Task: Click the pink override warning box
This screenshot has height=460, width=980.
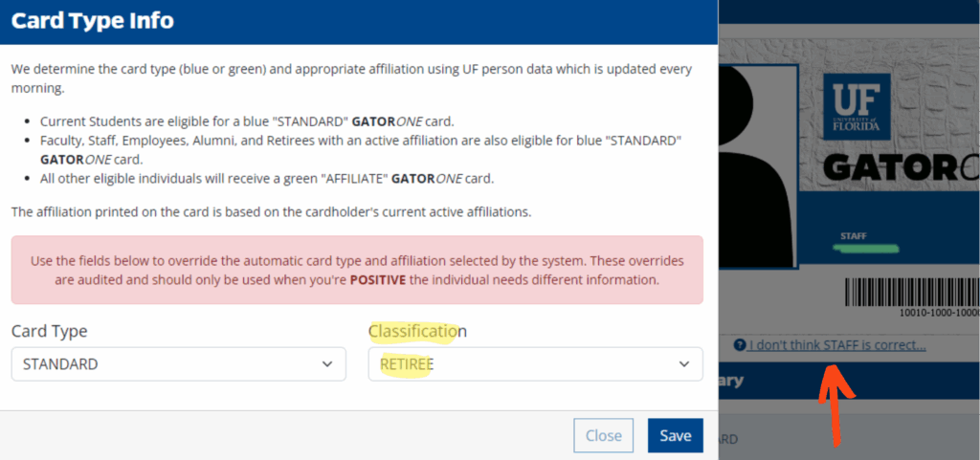Action: (357, 270)
